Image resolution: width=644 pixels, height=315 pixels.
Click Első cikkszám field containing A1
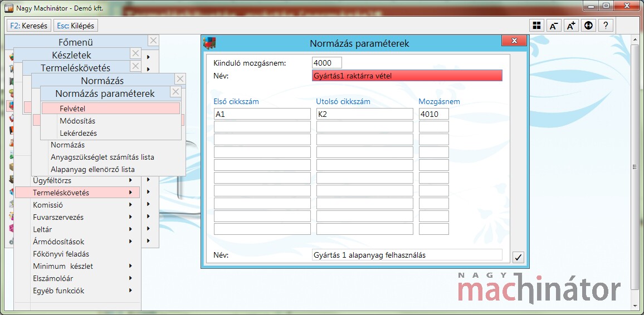[262, 114]
